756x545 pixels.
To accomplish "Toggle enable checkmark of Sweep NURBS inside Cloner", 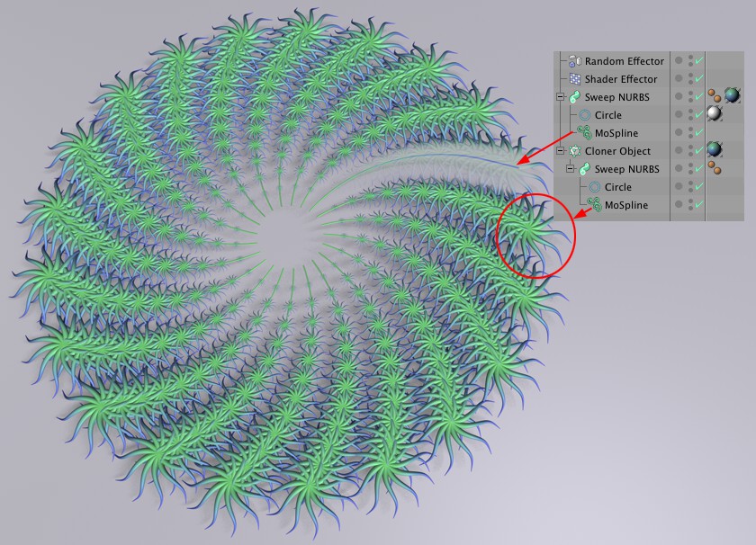I will (699, 167).
